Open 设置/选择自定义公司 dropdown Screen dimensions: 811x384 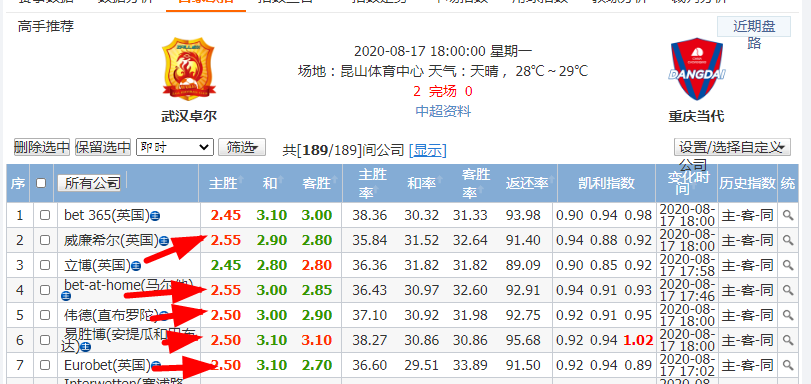[732, 147]
